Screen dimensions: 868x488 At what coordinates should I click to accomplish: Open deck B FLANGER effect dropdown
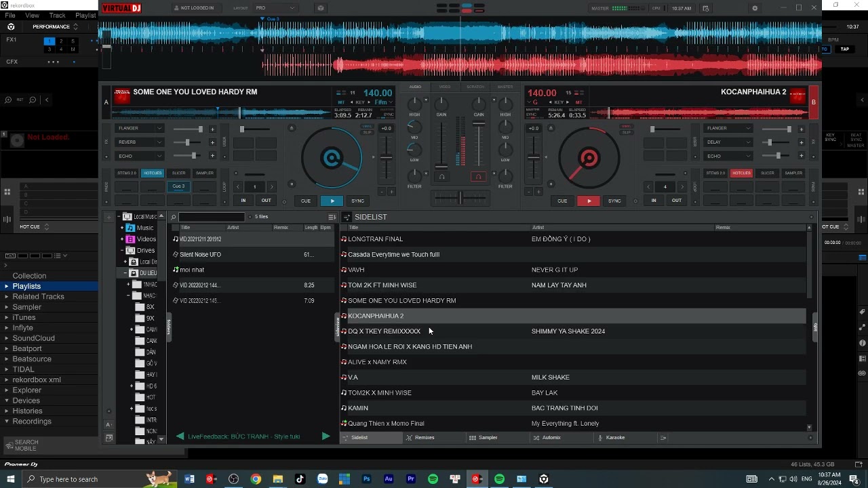tap(729, 128)
